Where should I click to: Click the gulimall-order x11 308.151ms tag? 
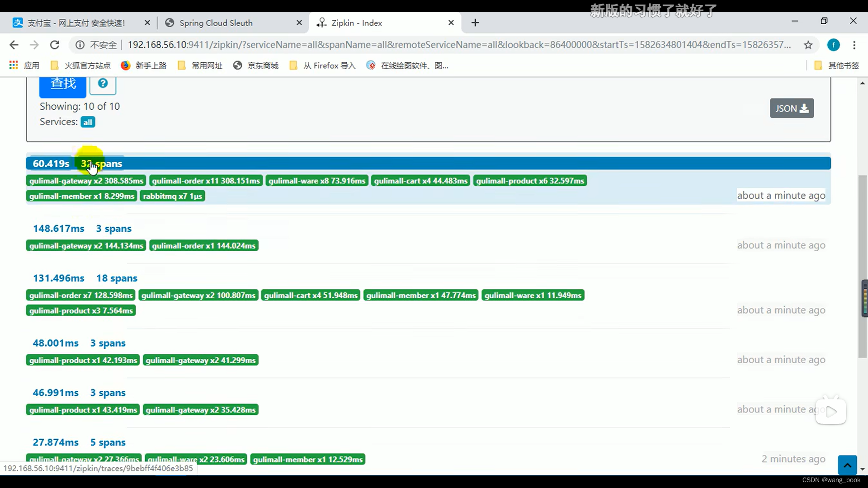(206, 181)
